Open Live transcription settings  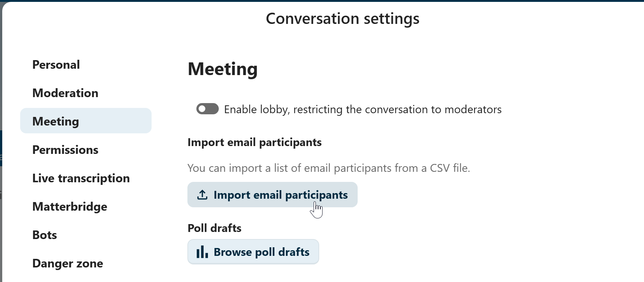(81, 178)
